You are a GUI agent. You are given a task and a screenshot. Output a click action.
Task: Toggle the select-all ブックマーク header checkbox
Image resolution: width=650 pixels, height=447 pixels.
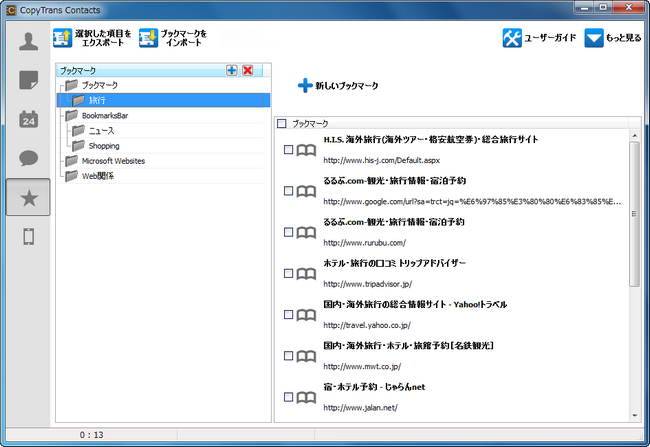pos(282,123)
